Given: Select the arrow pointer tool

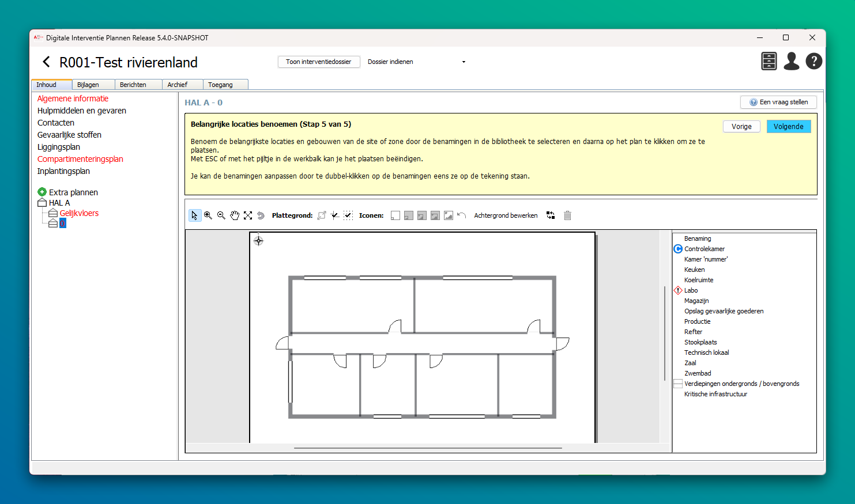Looking at the screenshot, I should coord(195,215).
